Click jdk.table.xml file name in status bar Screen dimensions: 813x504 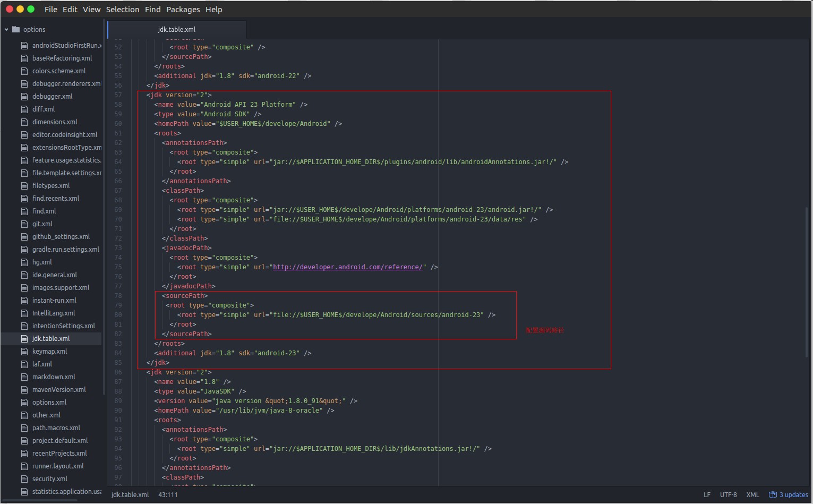(130, 495)
